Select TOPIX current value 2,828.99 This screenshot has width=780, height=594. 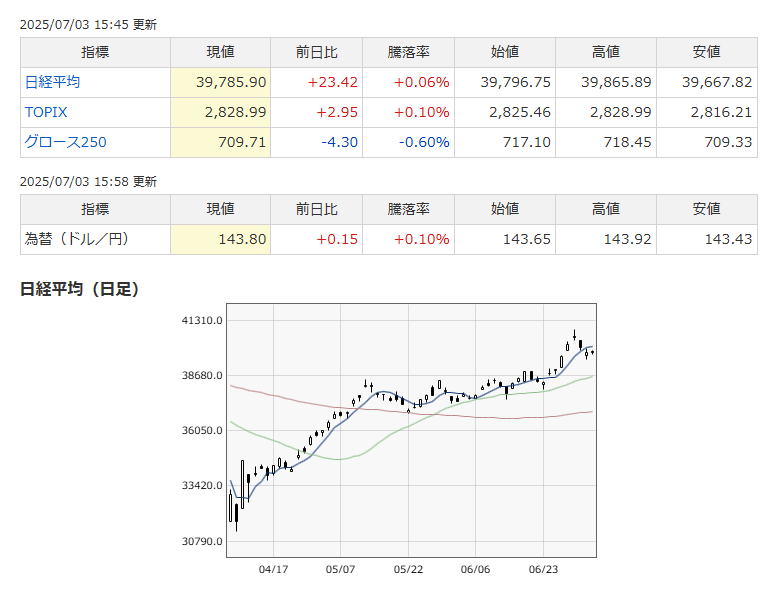(x=235, y=112)
